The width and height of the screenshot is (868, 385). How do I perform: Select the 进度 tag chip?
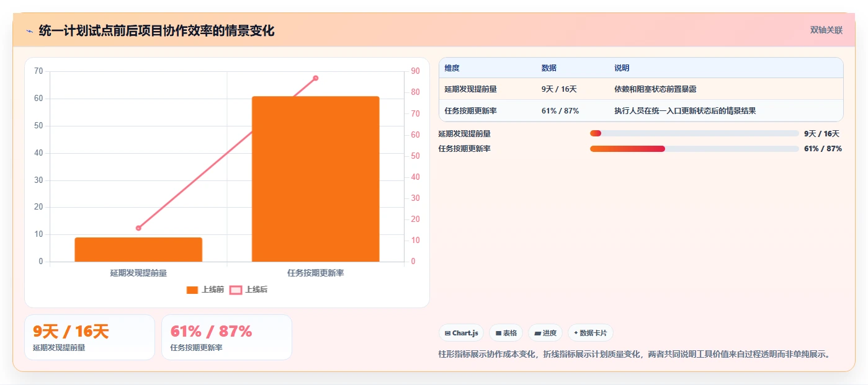coord(545,333)
